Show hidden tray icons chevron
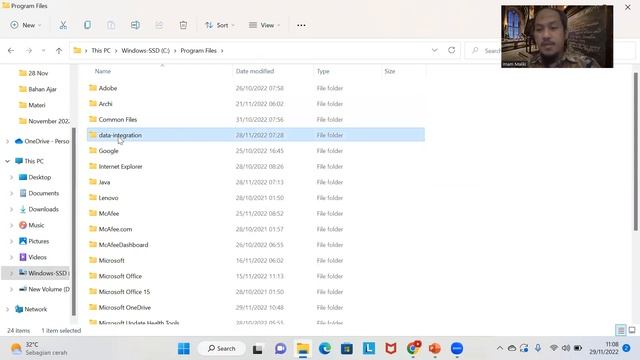The image size is (640, 360). 500,348
